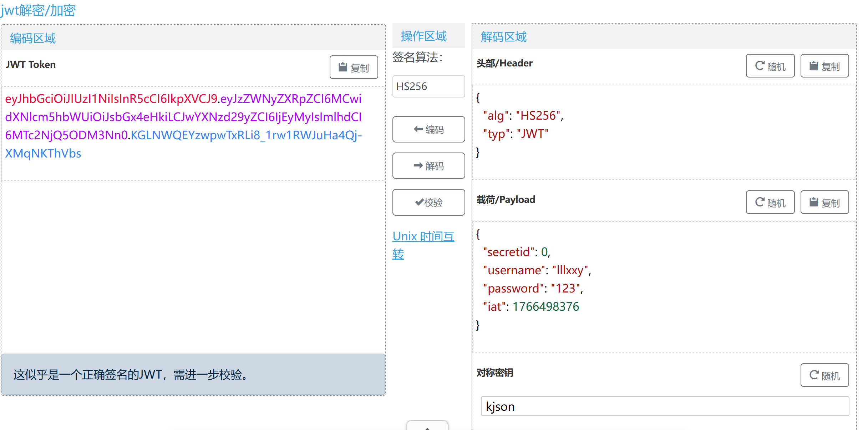868x430 pixels.
Task: Copy the Payload JSON via clipboard icon
Action: (x=824, y=202)
